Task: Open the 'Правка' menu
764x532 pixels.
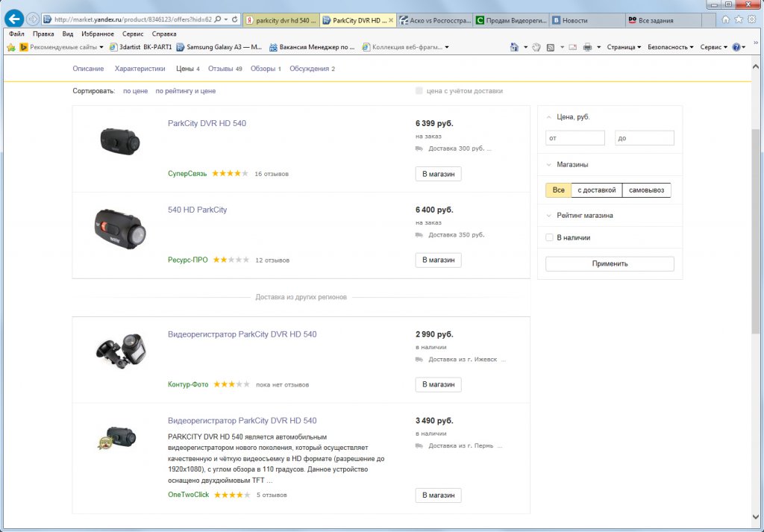Action: click(43, 34)
